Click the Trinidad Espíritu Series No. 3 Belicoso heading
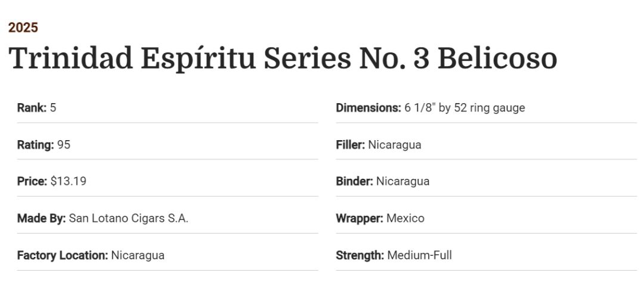 pyautogui.click(x=283, y=58)
